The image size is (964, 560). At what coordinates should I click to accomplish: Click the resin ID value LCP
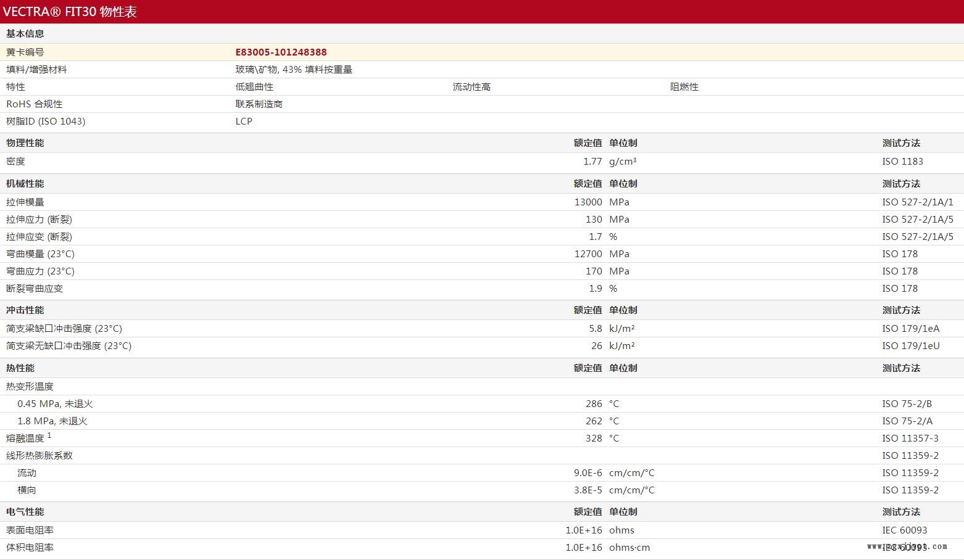click(x=244, y=121)
